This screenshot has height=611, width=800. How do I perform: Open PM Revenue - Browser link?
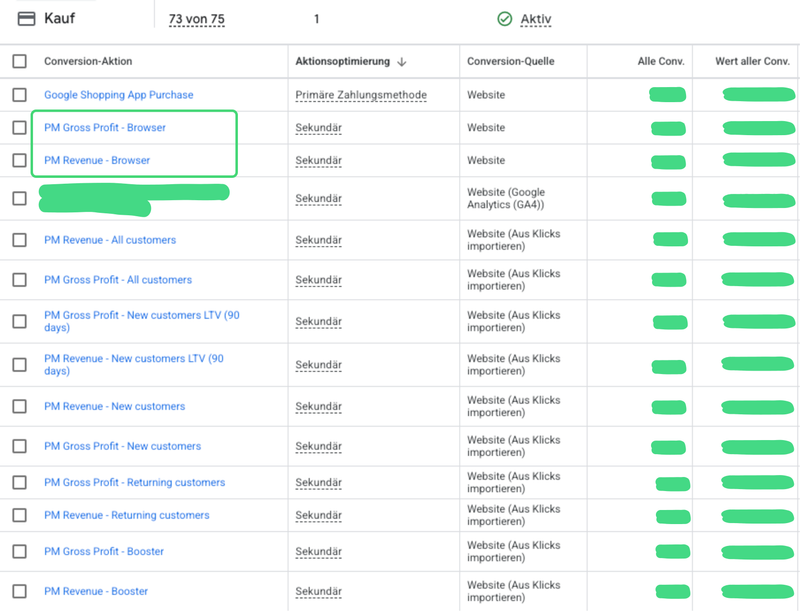[x=97, y=160]
